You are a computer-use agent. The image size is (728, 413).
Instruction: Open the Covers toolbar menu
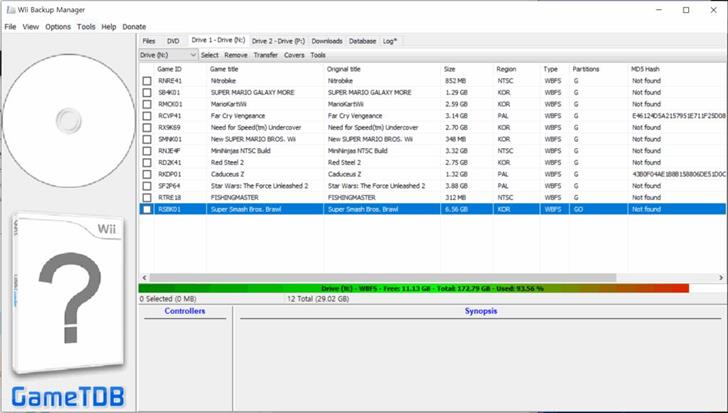294,55
